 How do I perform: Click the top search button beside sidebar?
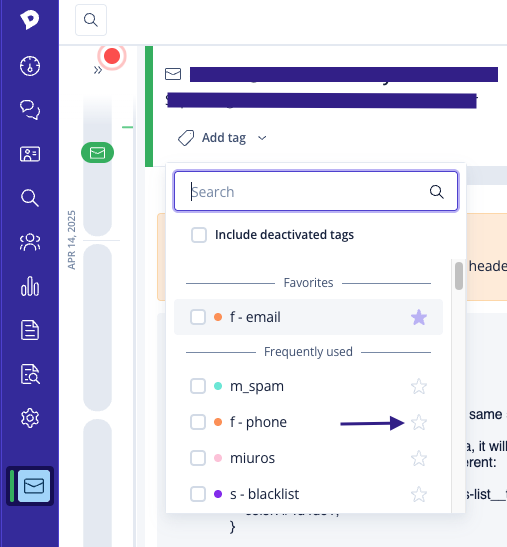[x=91, y=20]
